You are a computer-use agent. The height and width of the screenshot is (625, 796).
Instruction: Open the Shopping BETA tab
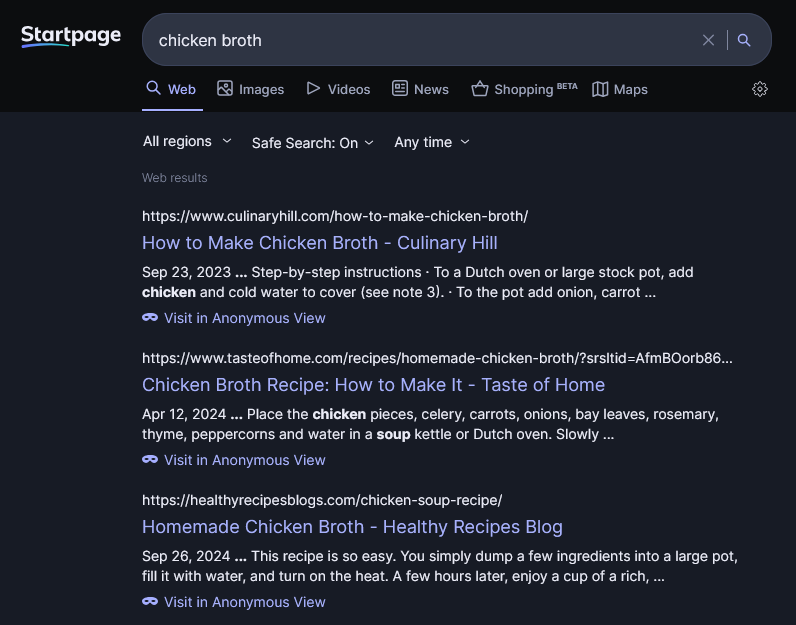coord(524,89)
